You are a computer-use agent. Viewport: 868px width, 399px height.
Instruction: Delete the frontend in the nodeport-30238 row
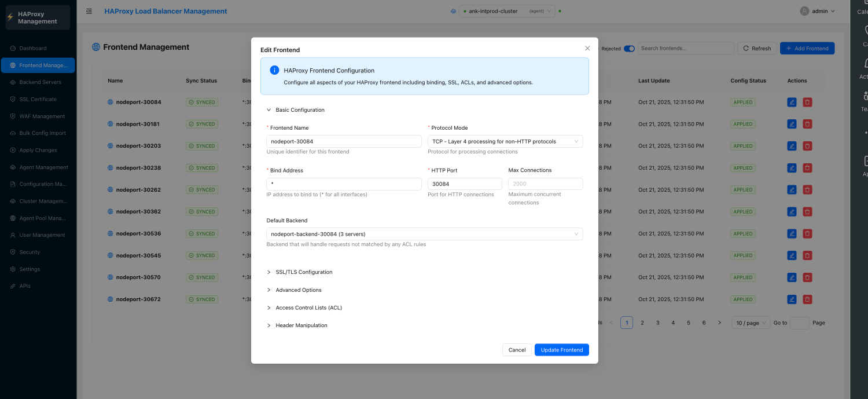click(x=807, y=168)
